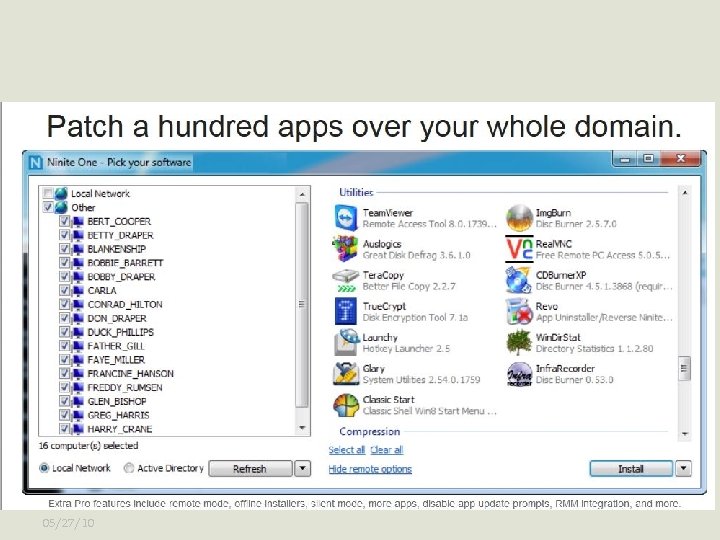Image resolution: width=720 pixels, height=540 pixels.
Task: Click the GLEN_BISHOP computer icon
Action: coord(78,401)
